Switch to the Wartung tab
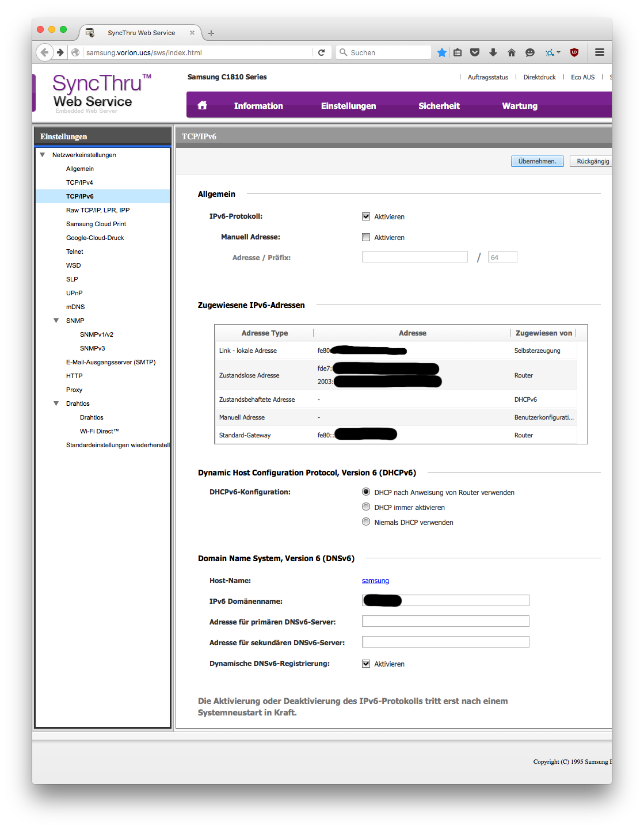 pyautogui.click(x=519, y=106)
